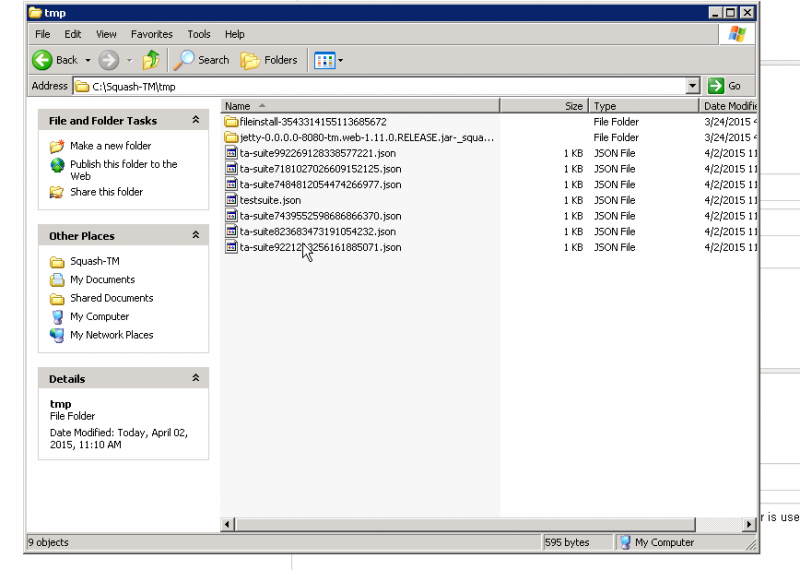The image size is (800, 570).
Task: Collapse the File and Folder Tasks panel
Action: pos(196,120)
